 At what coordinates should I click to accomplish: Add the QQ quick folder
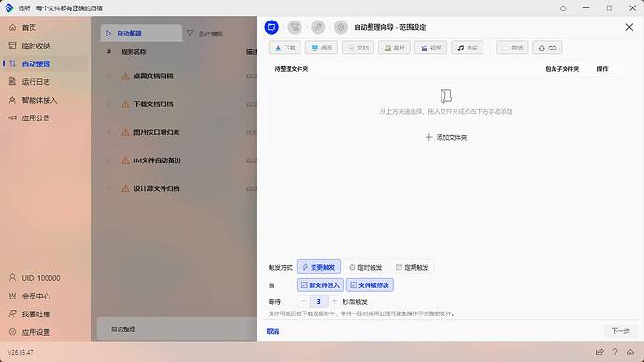pos(548,48)
